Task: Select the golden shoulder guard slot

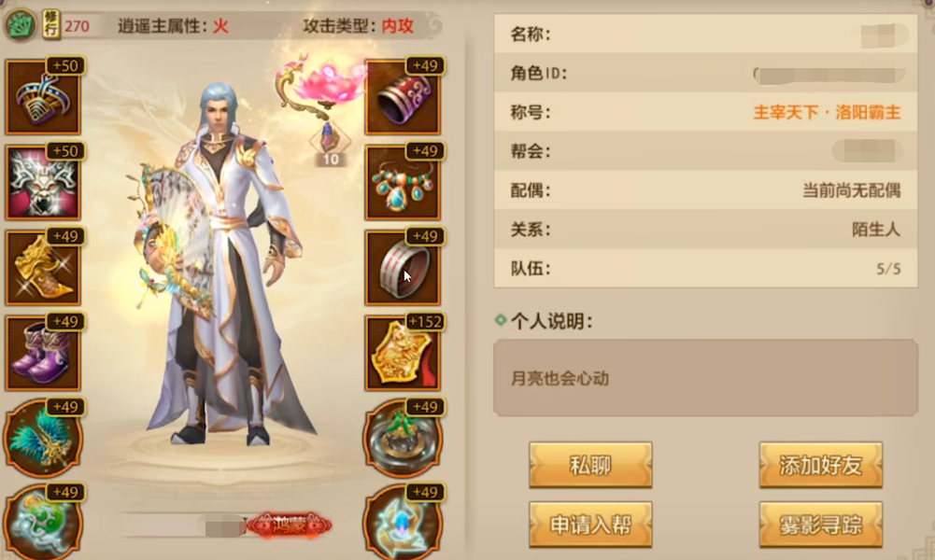Action: 43,267
